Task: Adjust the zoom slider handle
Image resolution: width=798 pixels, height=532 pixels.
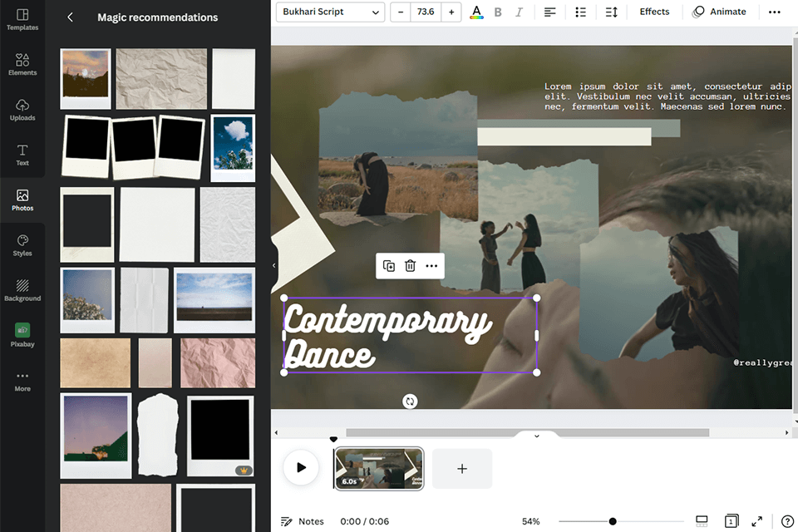Action: coord(613,521)
